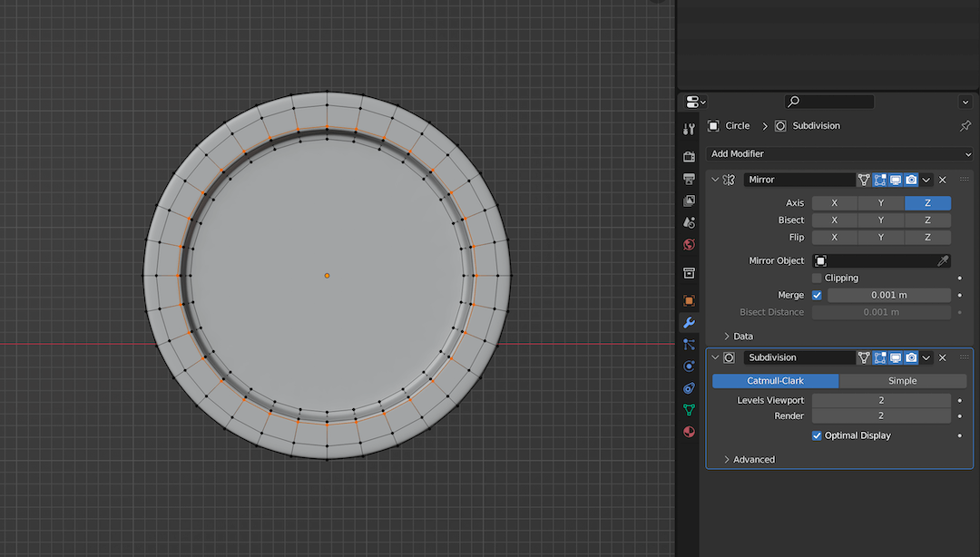Select the Material properties tab
Image resolution: width=980 pixels, height=557 pixels.
click(689, 432)
